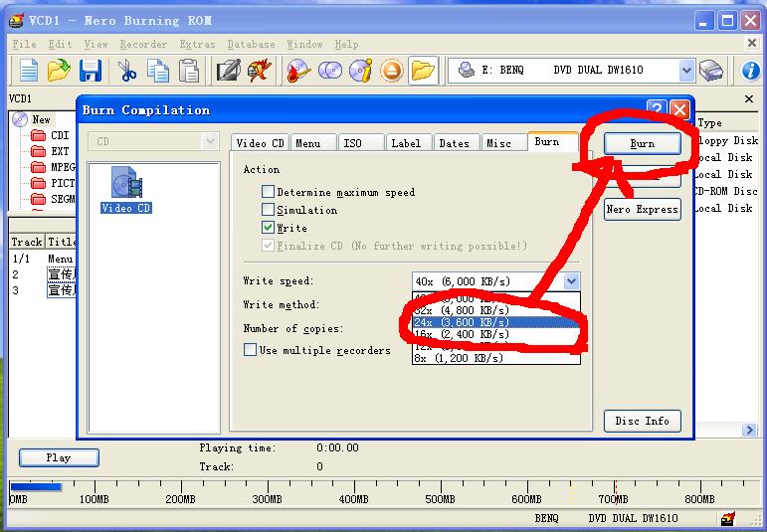Click the Copy CD double-disc icon
767x532 pixels.
coord(330,71)
